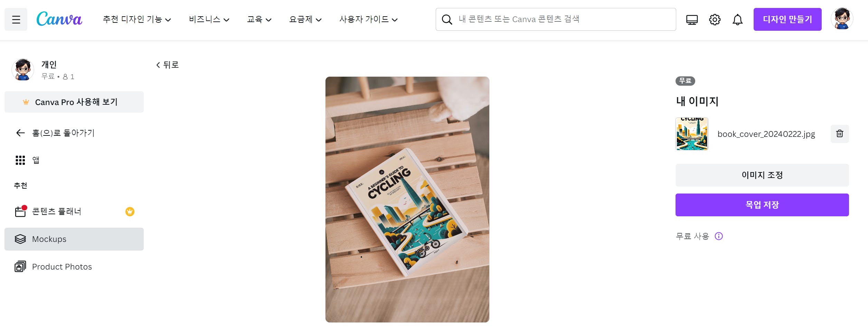Go back using the 뒤로 link
The image size is (868, 330).
click(167, 65)
